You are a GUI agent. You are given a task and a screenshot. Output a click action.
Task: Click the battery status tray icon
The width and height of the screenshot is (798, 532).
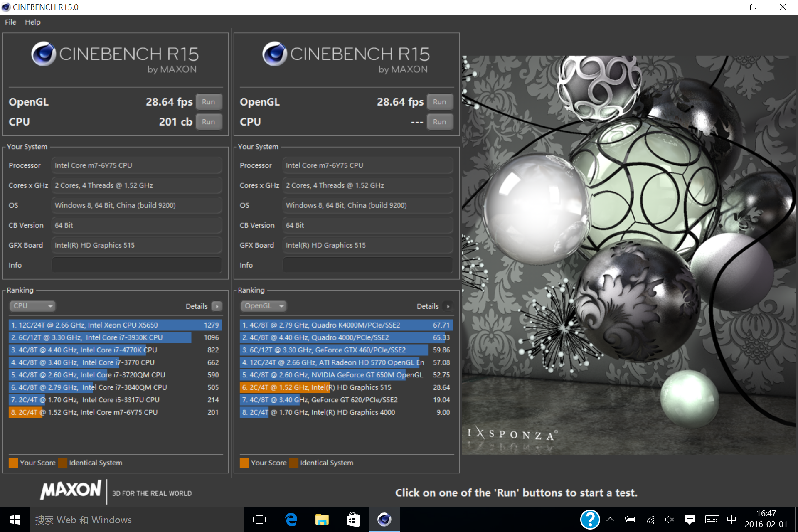(630, 520)
